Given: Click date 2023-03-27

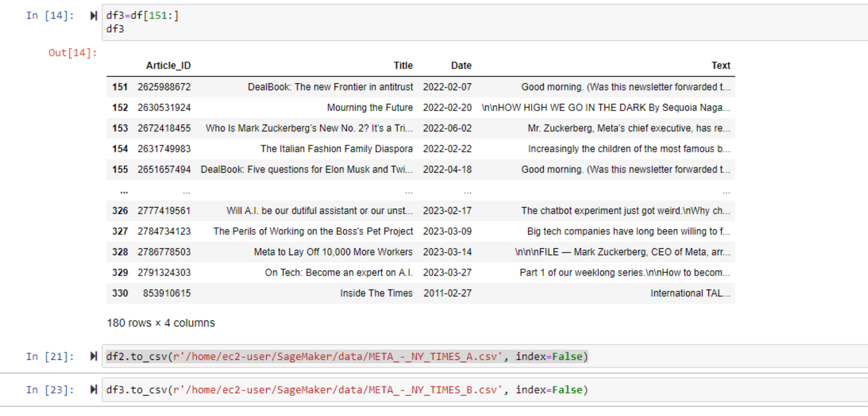Looking at the screenshot, I should [x=447, y=273].
